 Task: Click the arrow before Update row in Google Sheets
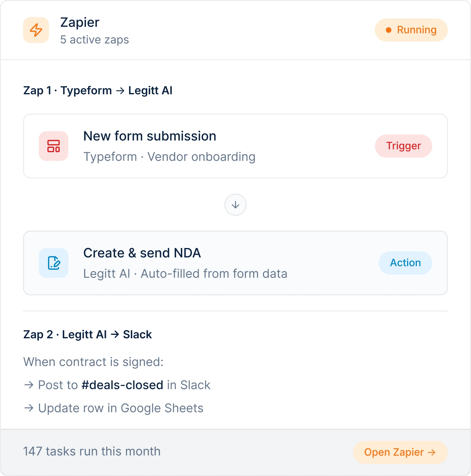tap(29, 408)
